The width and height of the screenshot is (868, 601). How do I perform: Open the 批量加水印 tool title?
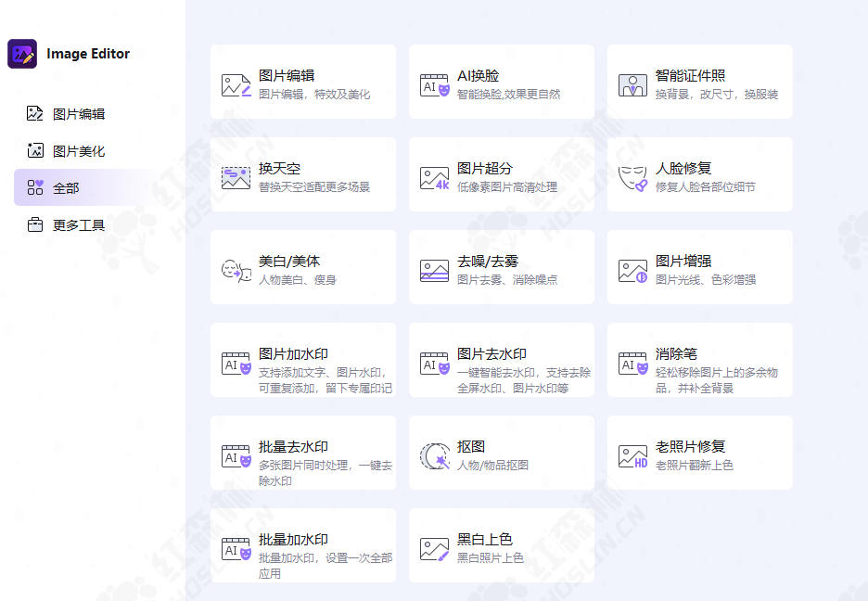tap(293, 540)
